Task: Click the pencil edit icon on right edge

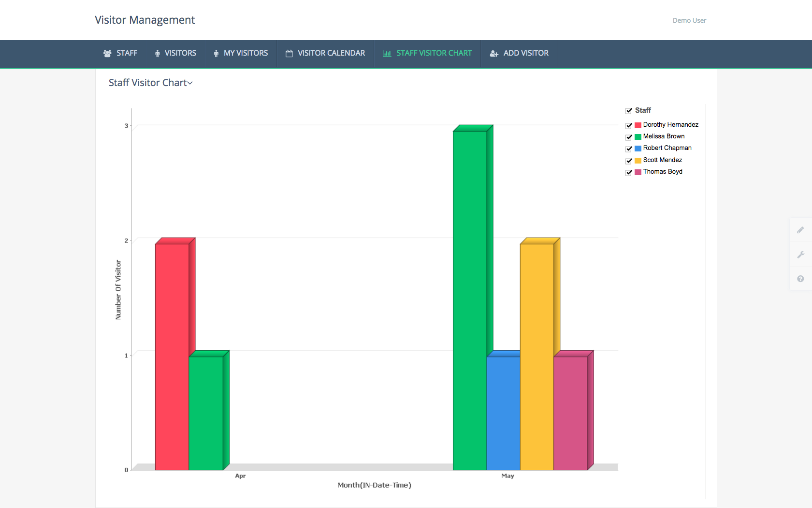Action: tap(800, 230)
